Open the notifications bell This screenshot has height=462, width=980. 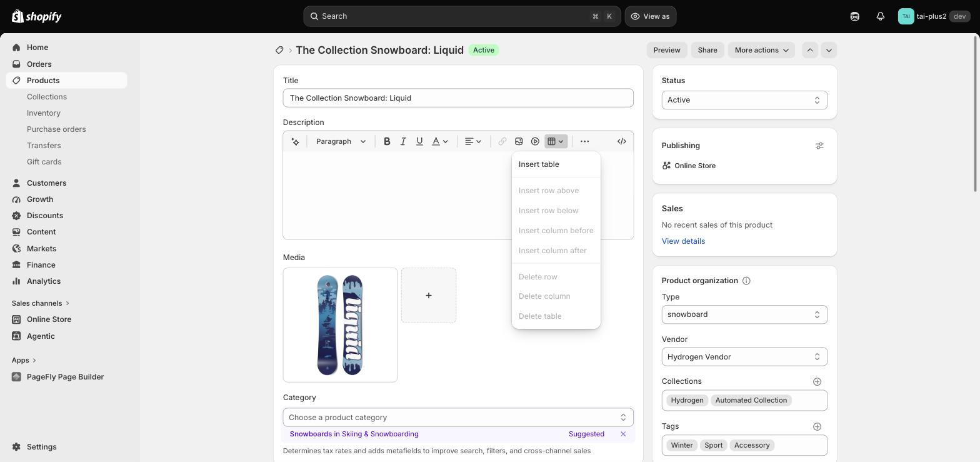[x=880, y=16]
